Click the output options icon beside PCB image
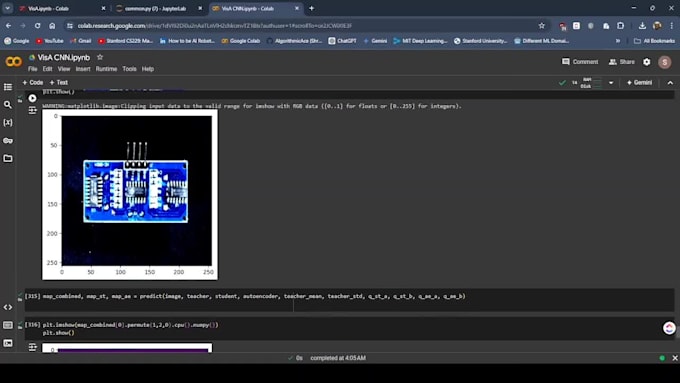Viewport: 680px width, 383px height. click(33, 111)
